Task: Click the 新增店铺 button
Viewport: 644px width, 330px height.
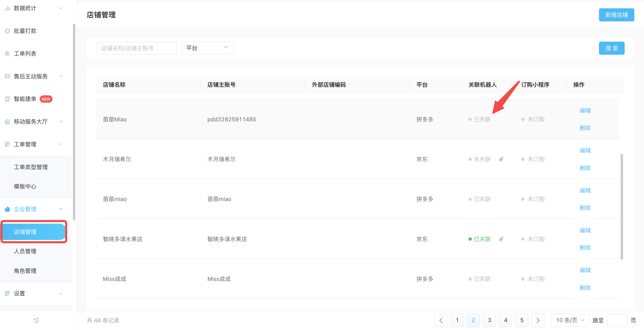Action: pyautogui.click(x=617, y=15)
